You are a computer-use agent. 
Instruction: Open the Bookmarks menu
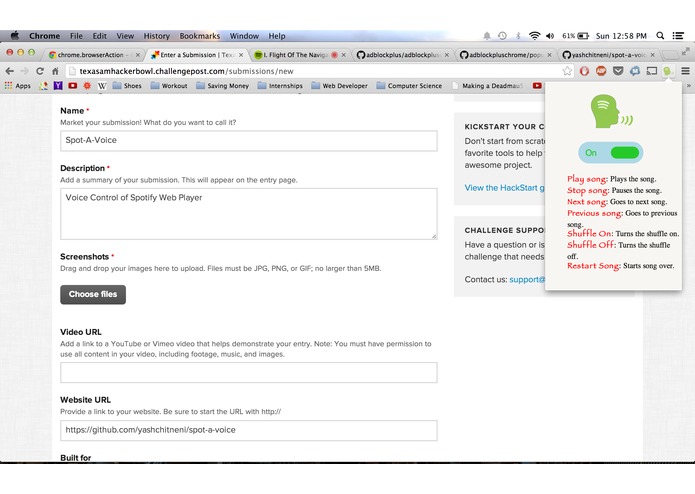(199, 36)
